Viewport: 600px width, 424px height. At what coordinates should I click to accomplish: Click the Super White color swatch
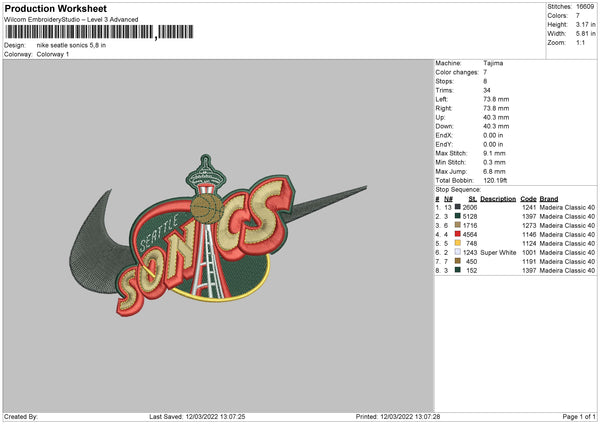point(457,252)
